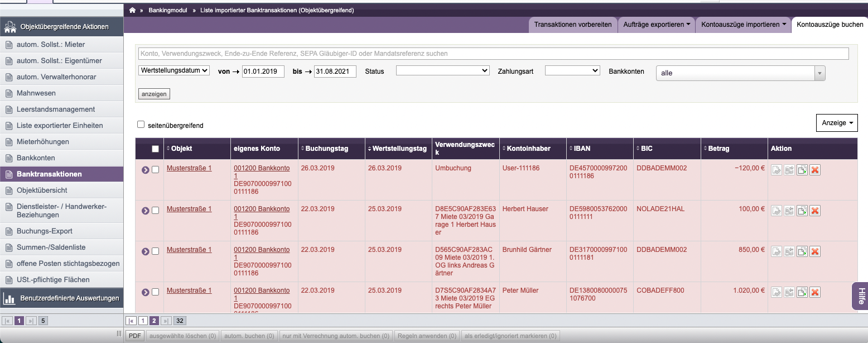Go to page 1 of the transaction list

point(143,321)
